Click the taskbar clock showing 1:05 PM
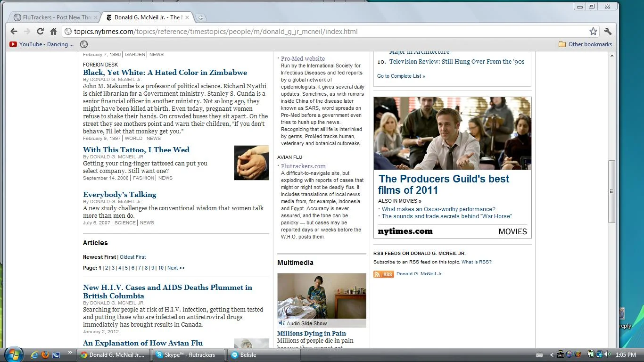The height and width of the screenshot is (362, 644). click(626, 355)
